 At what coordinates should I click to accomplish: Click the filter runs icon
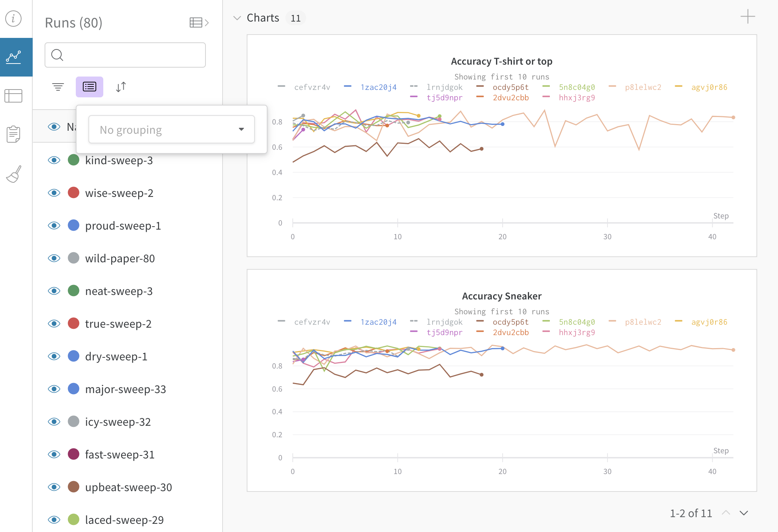coord(58,87)
